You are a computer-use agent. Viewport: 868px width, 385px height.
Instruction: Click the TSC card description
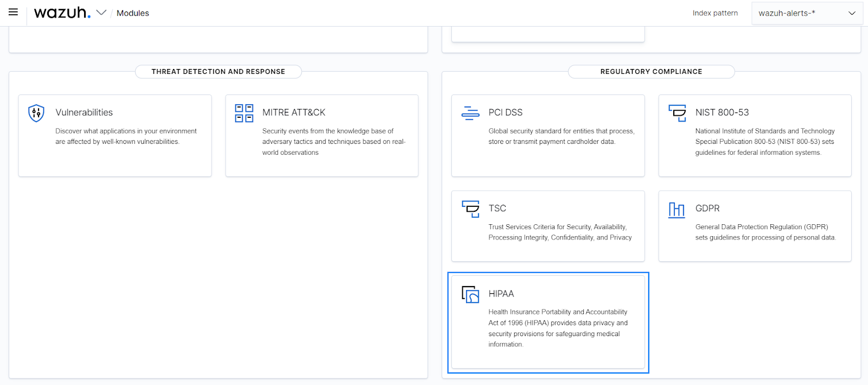point(560,232)
